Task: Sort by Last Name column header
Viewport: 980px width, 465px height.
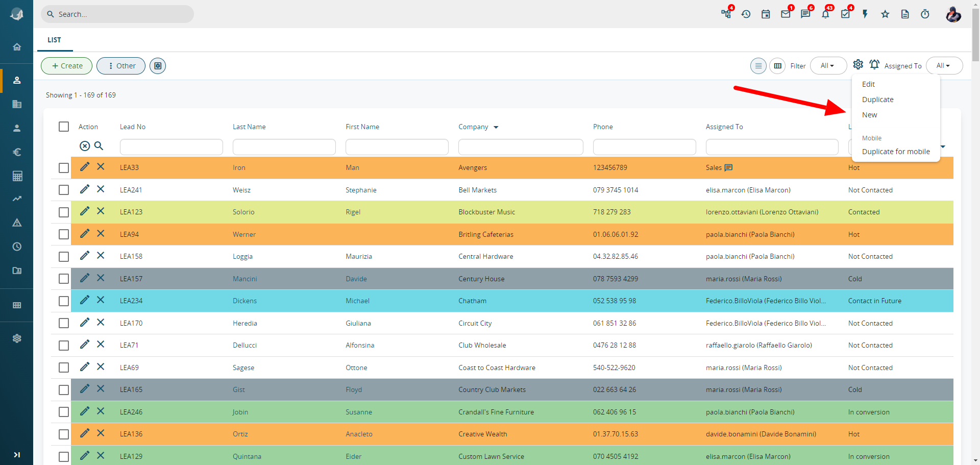Action: (x=249, y=127)
